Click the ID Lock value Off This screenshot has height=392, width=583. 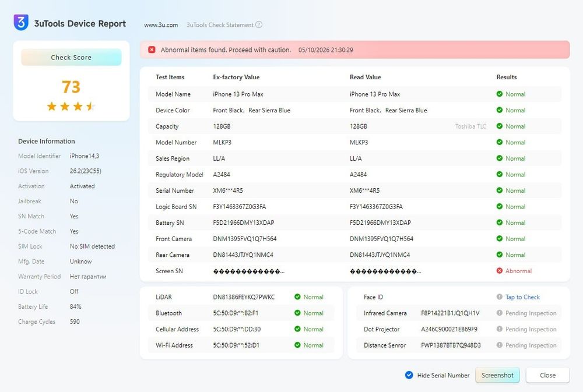pos(74,291)
